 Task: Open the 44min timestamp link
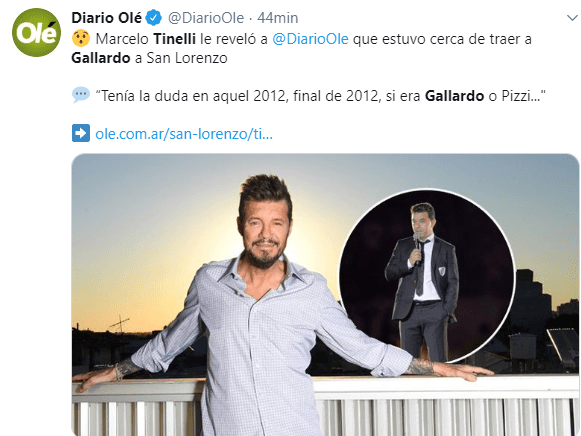click(278, 18)
